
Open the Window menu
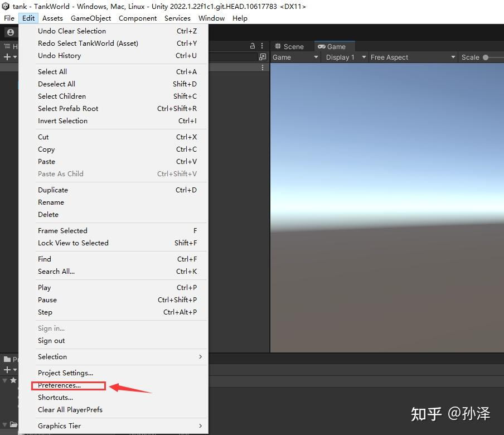point(211,18)
